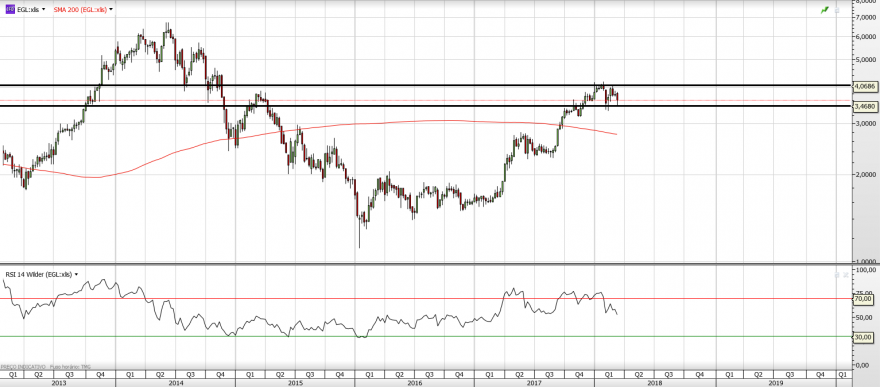Click the 2016 year label on time axis
This screenshot has height=387, width=880.
[415, 382]
